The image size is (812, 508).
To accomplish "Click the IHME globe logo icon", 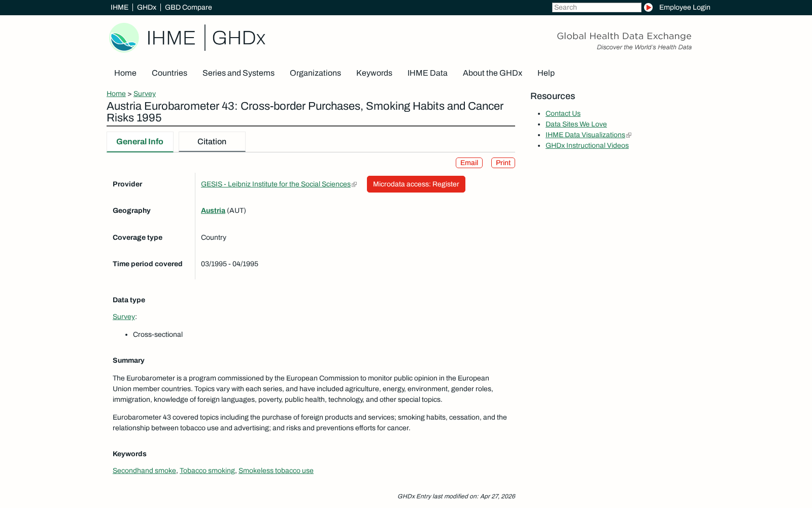I will [x=124, y=38].
